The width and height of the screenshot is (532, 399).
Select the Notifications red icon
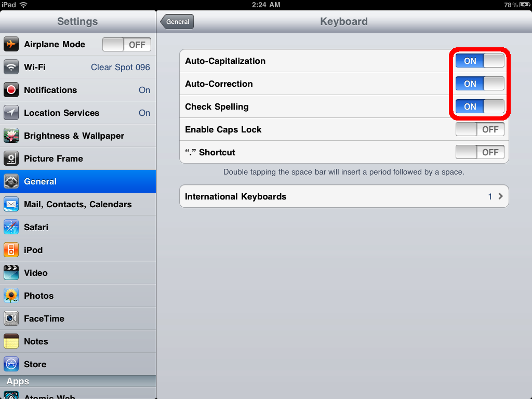[x=11, y=90]
